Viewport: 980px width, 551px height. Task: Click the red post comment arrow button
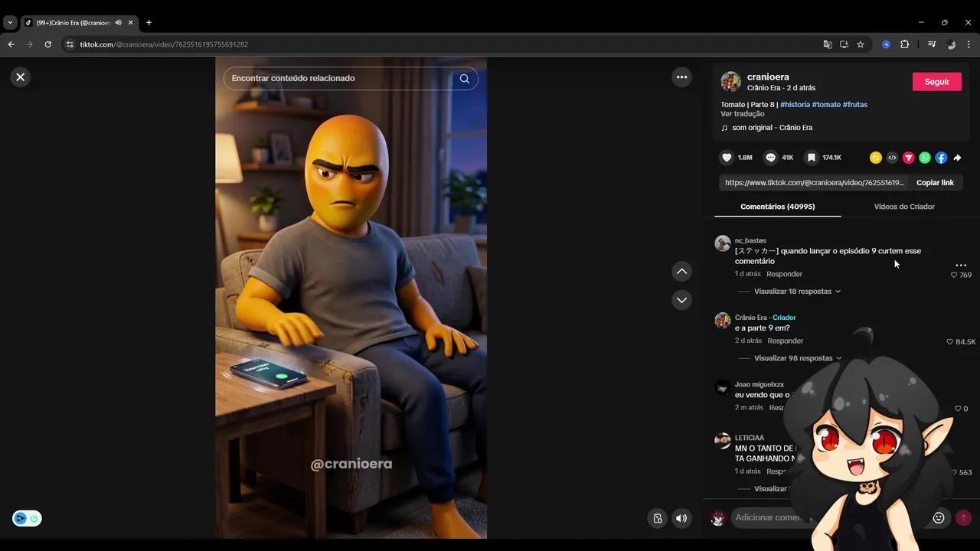(x=963, y=517)
